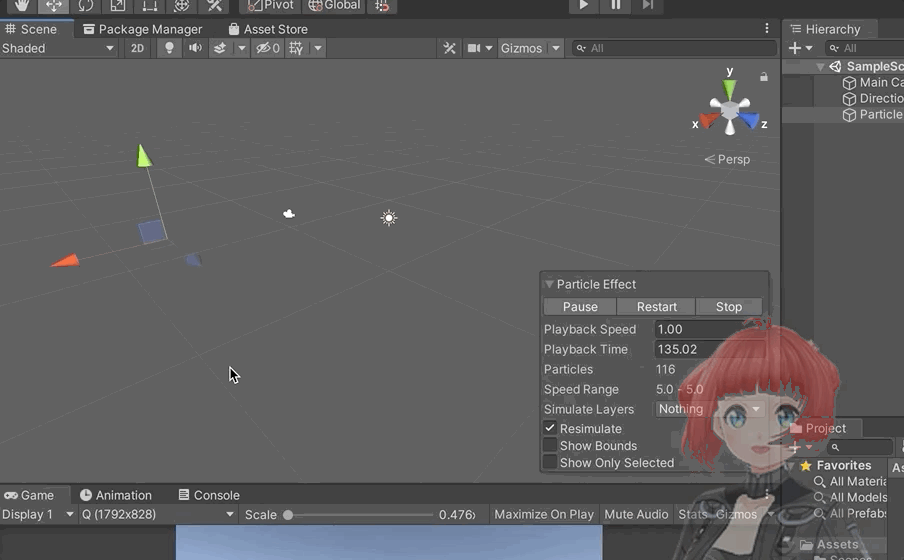Open the Animation tab
Viewport: 904px width, 560px height.
116,495
